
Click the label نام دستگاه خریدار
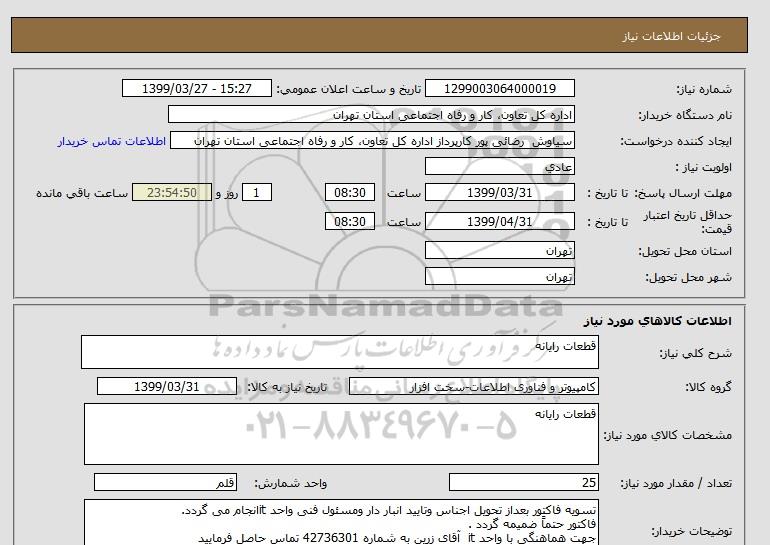point(685,115)
